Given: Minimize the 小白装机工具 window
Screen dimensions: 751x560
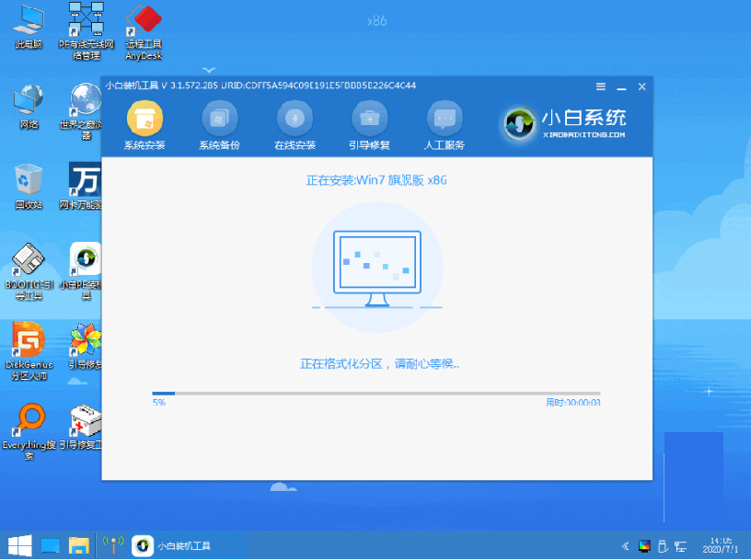Looking at the screenshot, I should [621, 87].
